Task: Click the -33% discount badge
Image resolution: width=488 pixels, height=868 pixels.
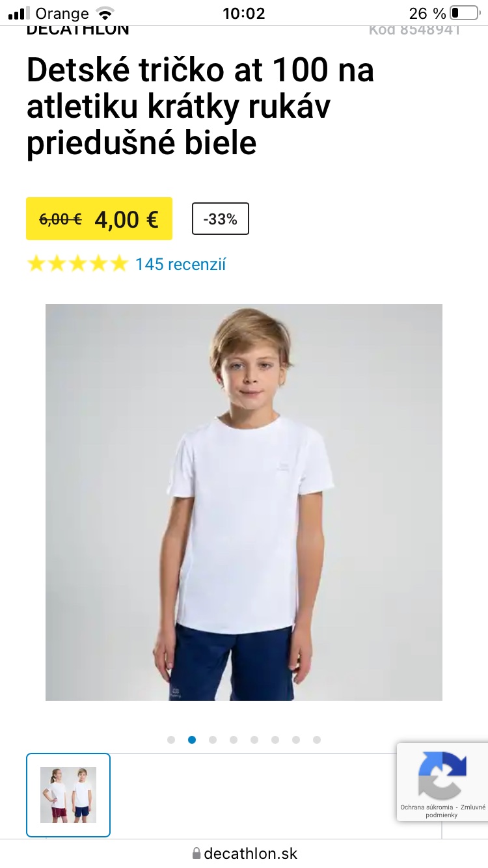Action: pos(221,219)
